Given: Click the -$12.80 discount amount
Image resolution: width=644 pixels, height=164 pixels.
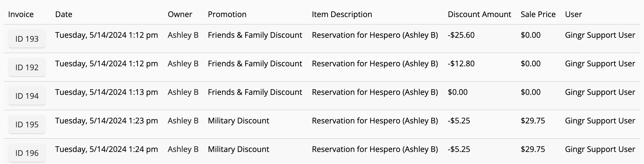Looking at the screenshot, I should [461, 64].
